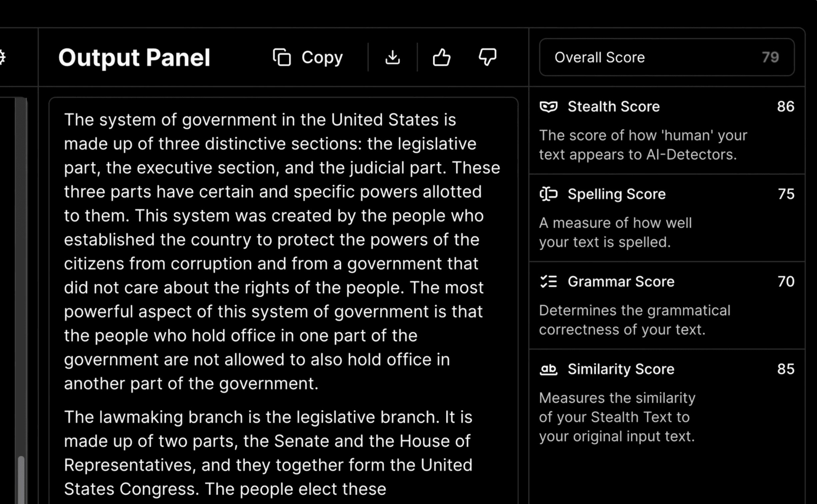Give the output a thumbs down
Viewport: 817px width, 504px height.
click(x=487, y=57)
